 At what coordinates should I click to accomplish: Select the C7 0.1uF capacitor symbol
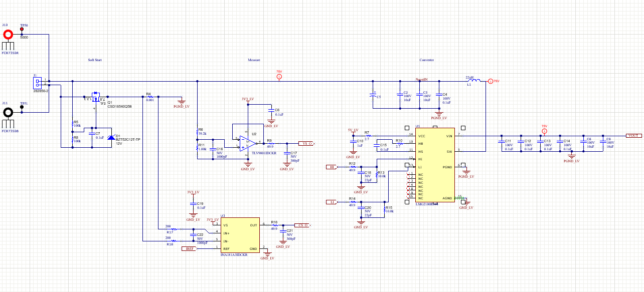[x=92, y=134]
